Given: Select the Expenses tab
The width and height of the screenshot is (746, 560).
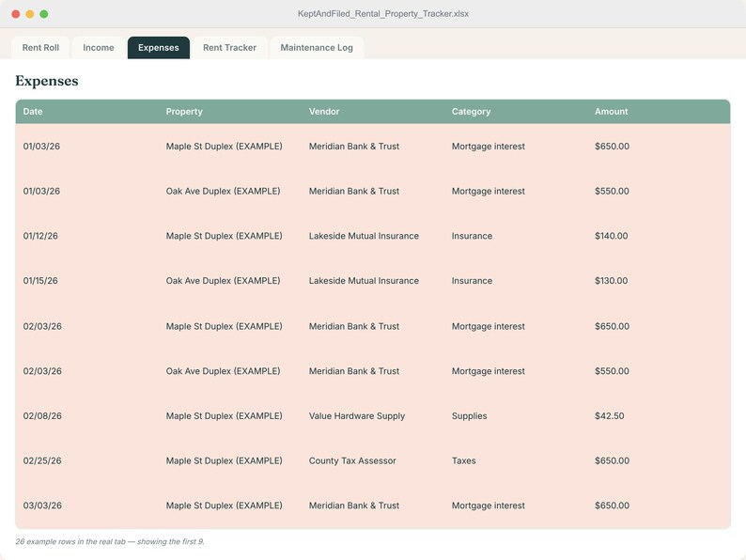Looking at the screenshot, I should coord(159,48).
